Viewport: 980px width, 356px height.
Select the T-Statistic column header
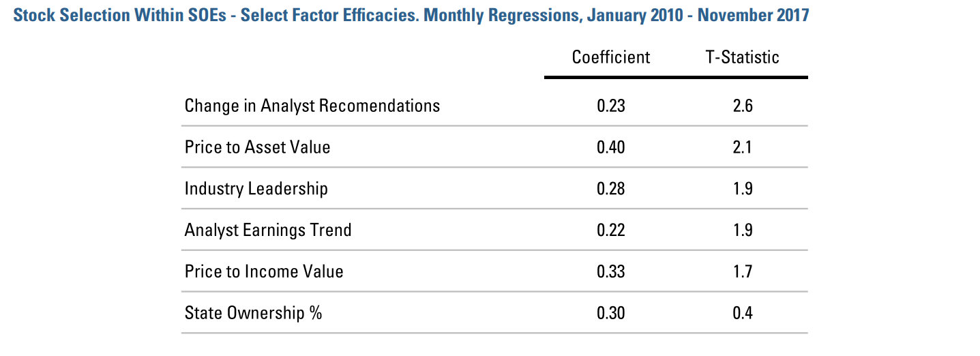742,57
